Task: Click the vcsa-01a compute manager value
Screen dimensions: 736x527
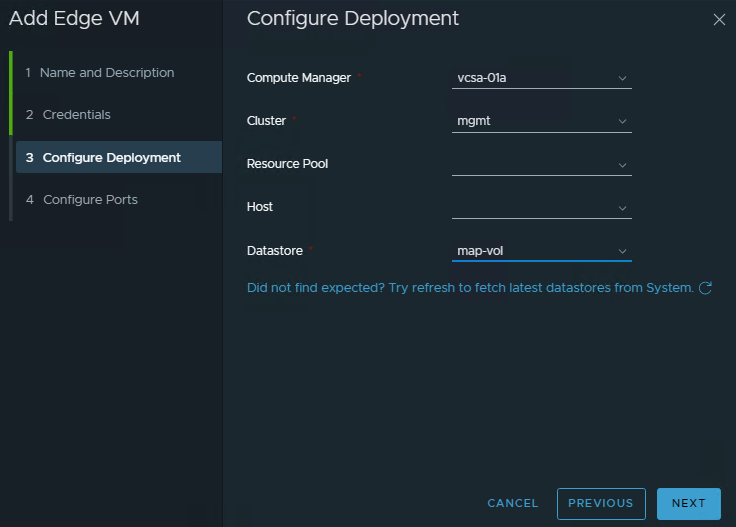Action: pyautogui.click(x=482, y=78)
